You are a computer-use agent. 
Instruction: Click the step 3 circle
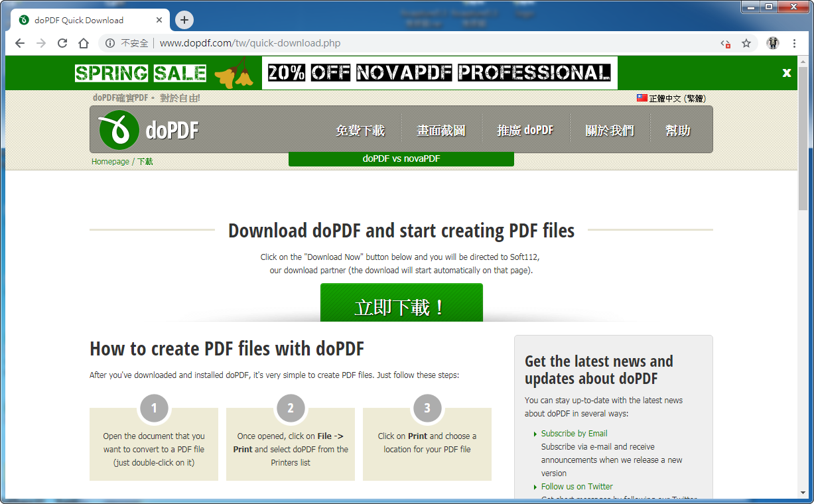coord(427,409)
